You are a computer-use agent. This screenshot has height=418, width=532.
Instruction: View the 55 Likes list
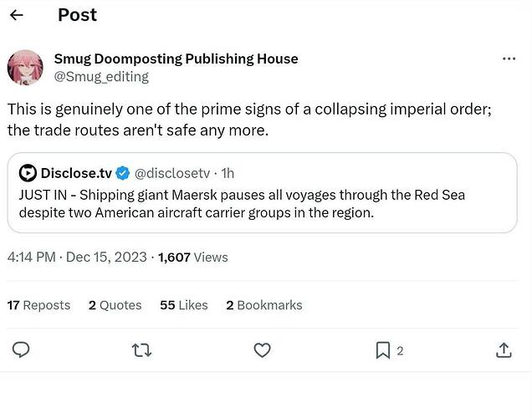[183, 305]
